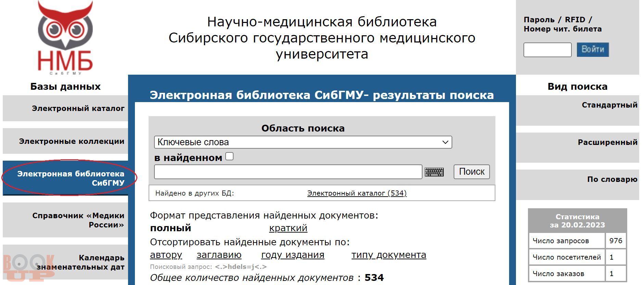Toggle the 'в найденном' checkbox

click(230, 157)
